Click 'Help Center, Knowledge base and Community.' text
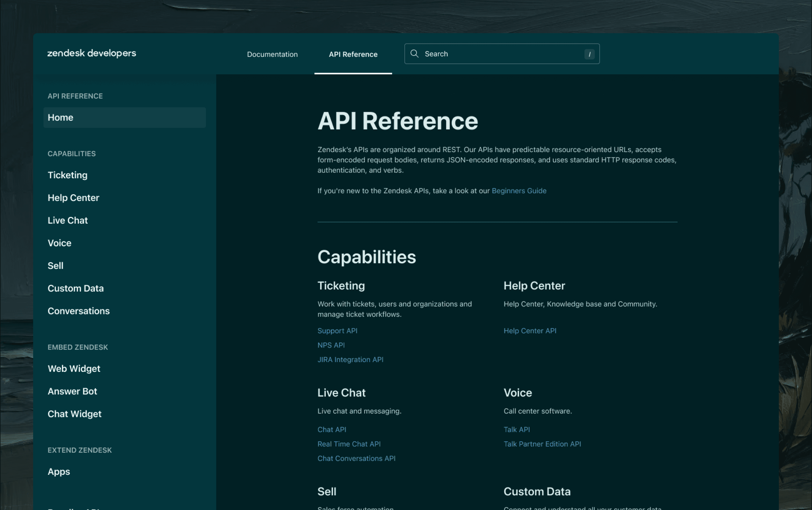The height and width of the screenshot is (510, 812). coord(580,304)
